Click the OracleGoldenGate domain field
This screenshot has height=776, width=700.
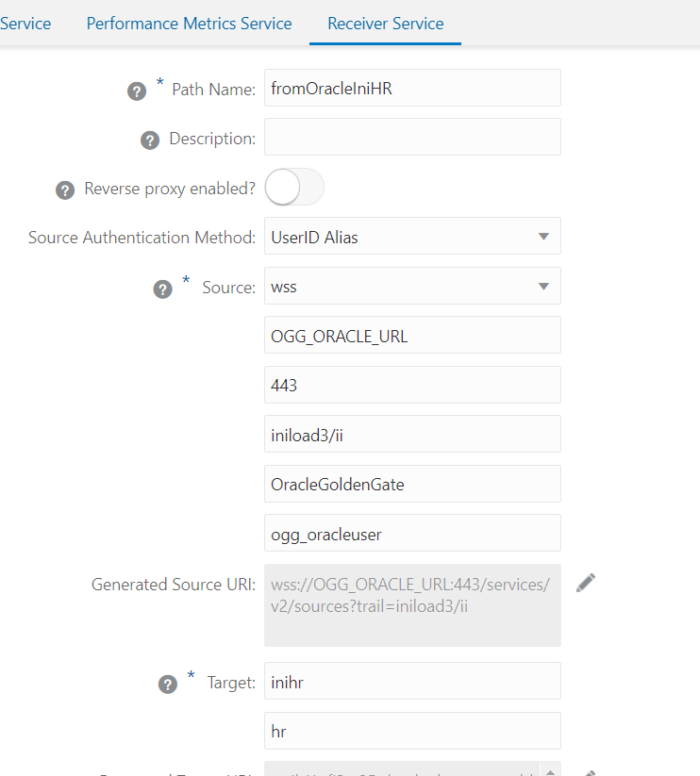(412, 484)
